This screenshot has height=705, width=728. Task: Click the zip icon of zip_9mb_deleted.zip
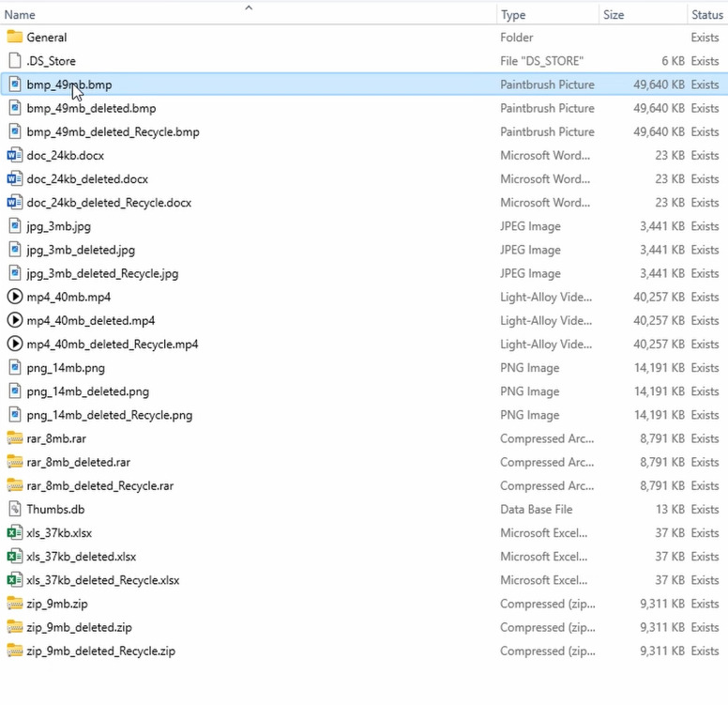15,627
